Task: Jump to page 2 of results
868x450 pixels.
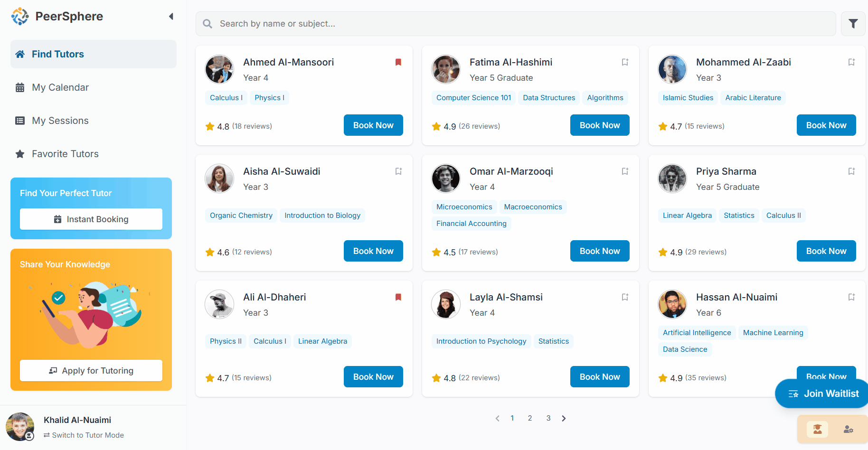Action: (x=530, y=418)
